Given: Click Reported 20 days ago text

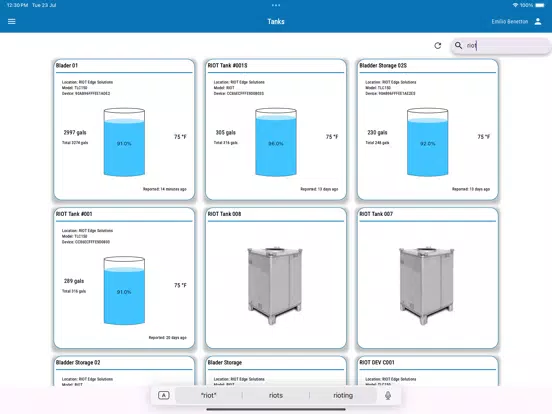Looking at the screenshot, I should point(168,338).
